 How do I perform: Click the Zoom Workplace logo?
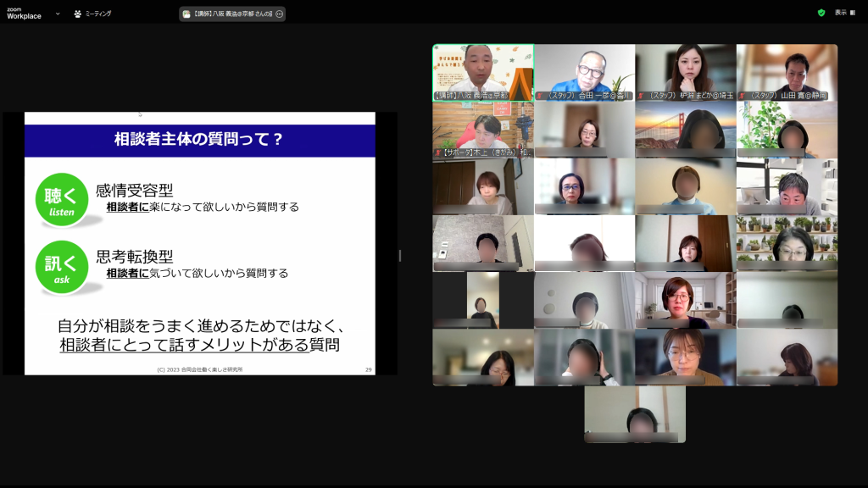coord(24,13)
